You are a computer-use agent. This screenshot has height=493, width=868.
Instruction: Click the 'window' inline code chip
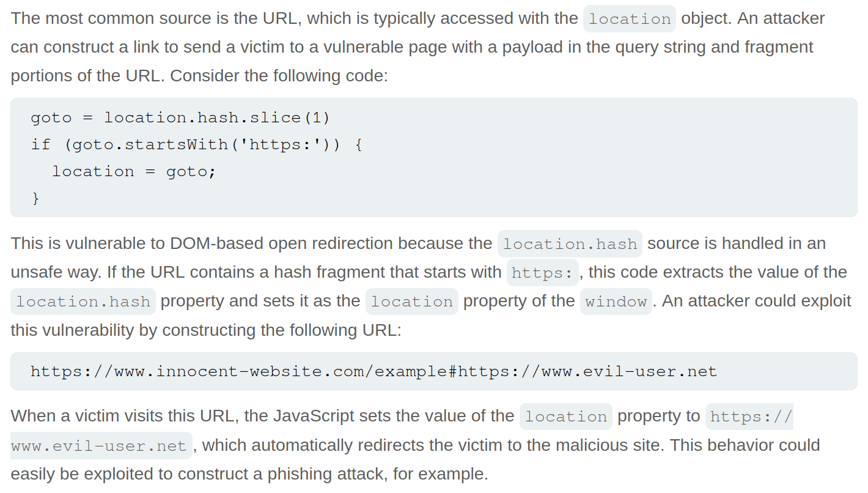[x=616, y=302]
